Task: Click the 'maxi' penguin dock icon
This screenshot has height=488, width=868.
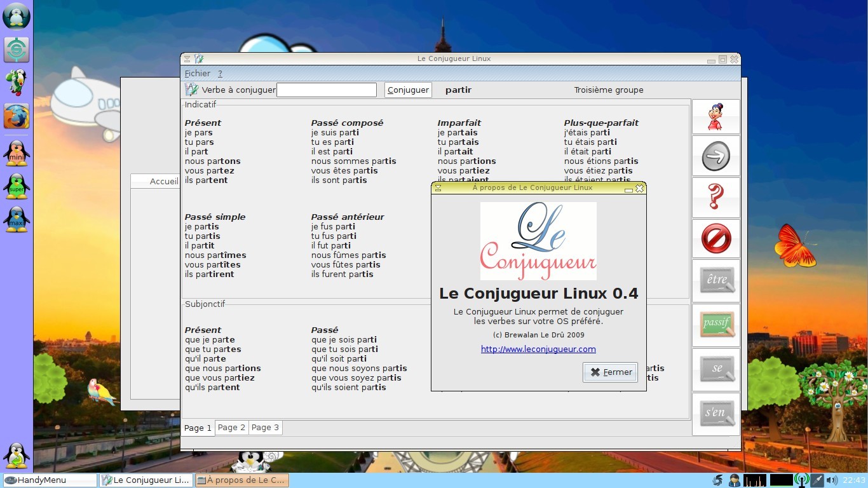Action: pos(17,219)
